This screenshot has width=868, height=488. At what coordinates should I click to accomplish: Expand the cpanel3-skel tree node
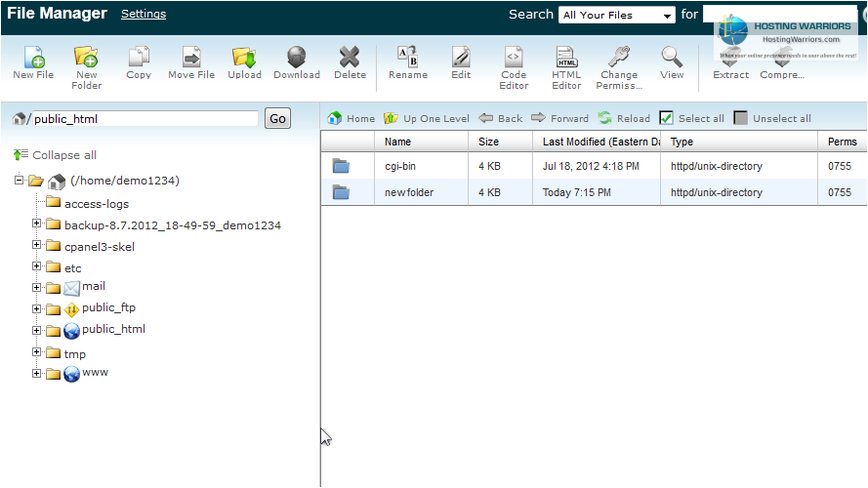pyautogui.click(x=36, y=245)
